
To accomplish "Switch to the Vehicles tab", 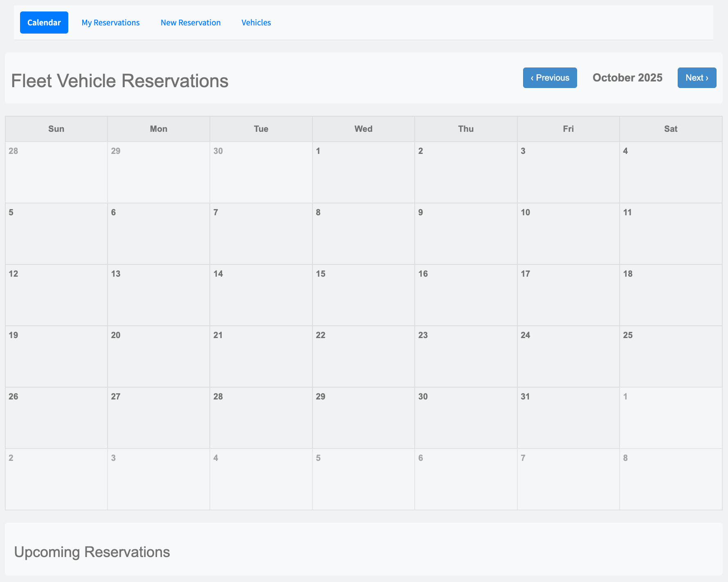I will tap(256, 23).
